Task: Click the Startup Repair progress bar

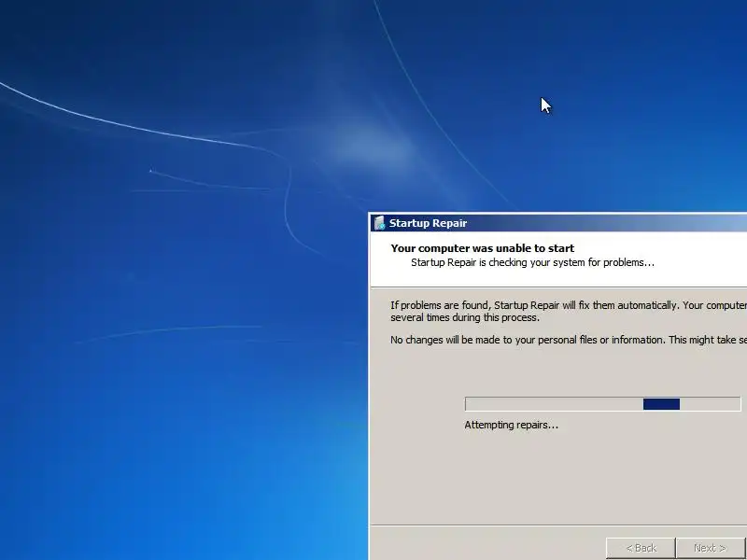Action: [602, 404]
